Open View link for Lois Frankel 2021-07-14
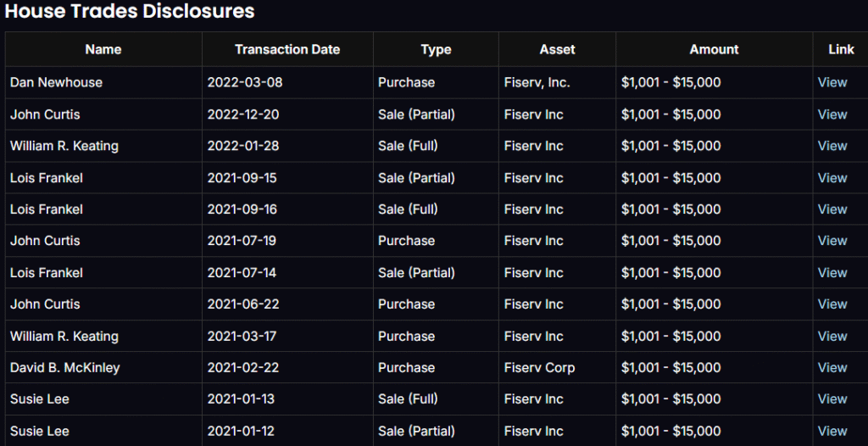868x446 pixels. point(832,273)
